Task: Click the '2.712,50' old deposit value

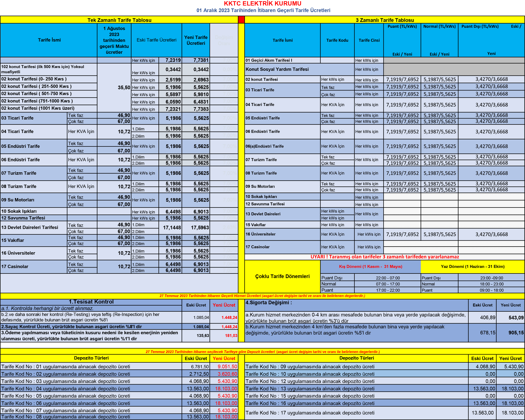Action: coord(196,374)
